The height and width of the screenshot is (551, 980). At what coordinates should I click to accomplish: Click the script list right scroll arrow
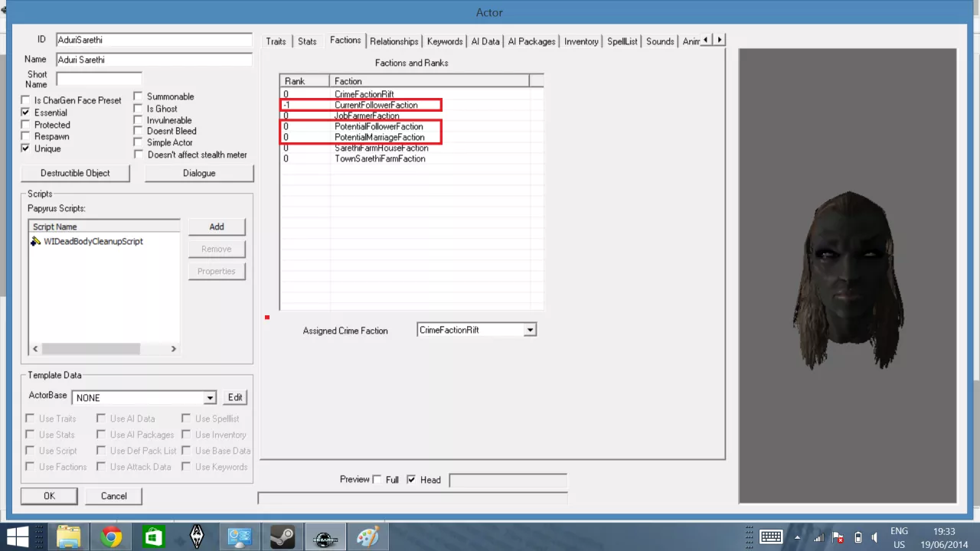pos(174,349)
